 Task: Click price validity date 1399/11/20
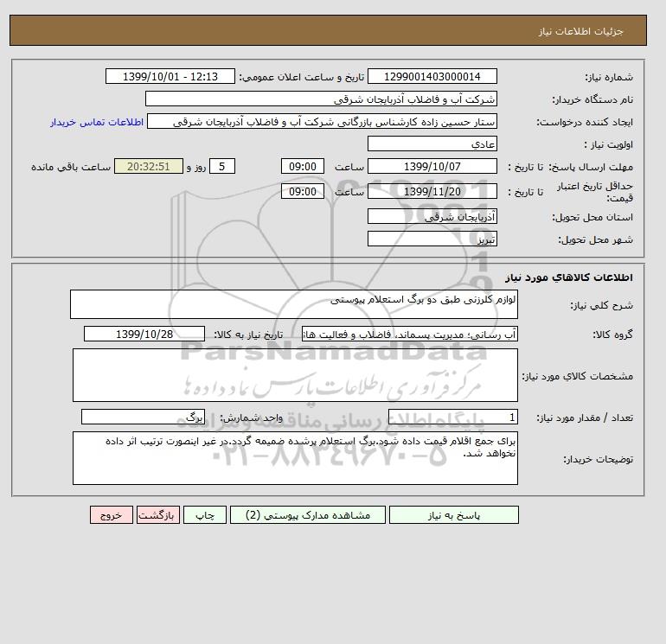pos(432,191)
